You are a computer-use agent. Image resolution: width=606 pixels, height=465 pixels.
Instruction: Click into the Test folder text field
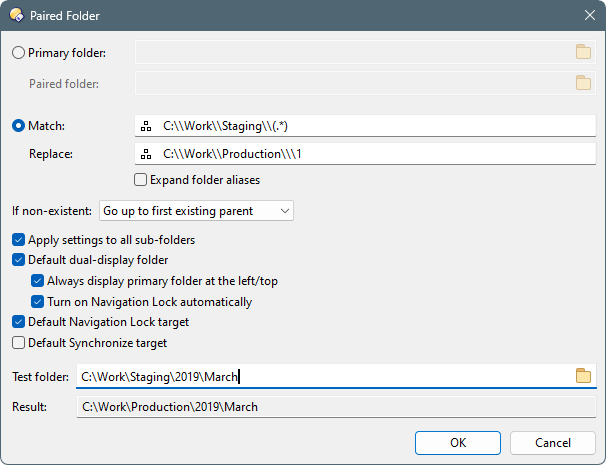click(x=325, y=376)
